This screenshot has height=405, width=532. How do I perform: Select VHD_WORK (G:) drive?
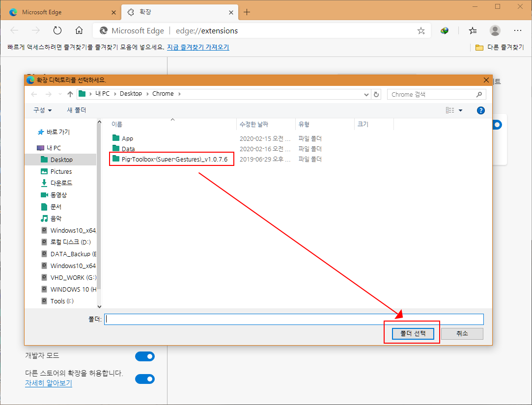pos(69,277)
